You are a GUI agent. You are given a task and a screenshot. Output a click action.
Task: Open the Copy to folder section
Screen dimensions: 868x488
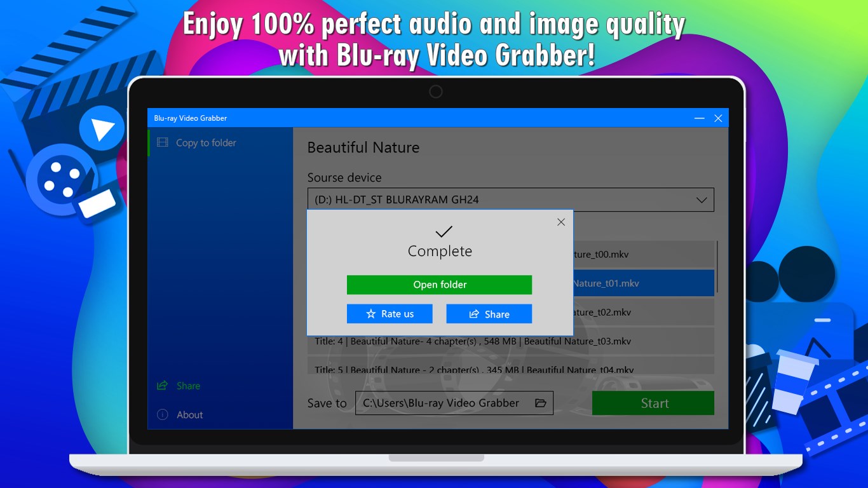pos(220,143)
